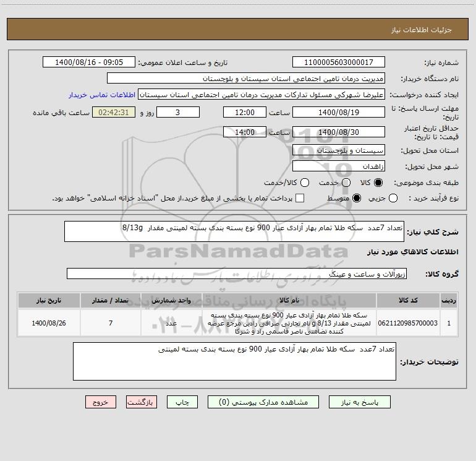This screenshot has width=476, height=461.
Task: Click the delivery city field زاهدان
Action: [x=339, y=166]
